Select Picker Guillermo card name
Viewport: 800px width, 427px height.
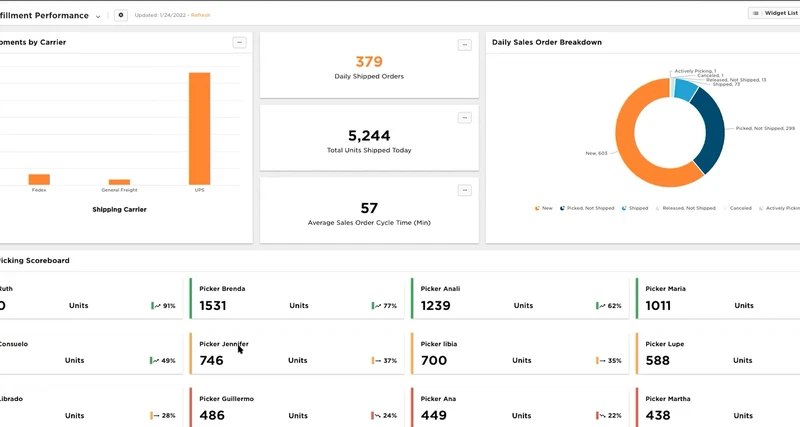[227, 399]
